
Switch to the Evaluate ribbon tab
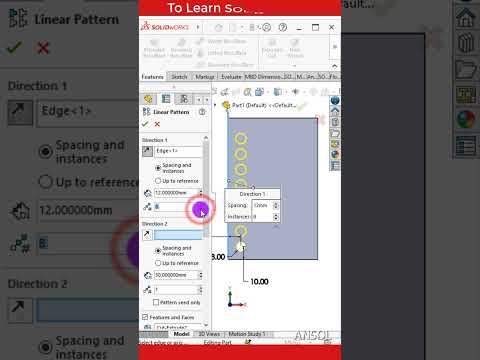tap(231, 77)
